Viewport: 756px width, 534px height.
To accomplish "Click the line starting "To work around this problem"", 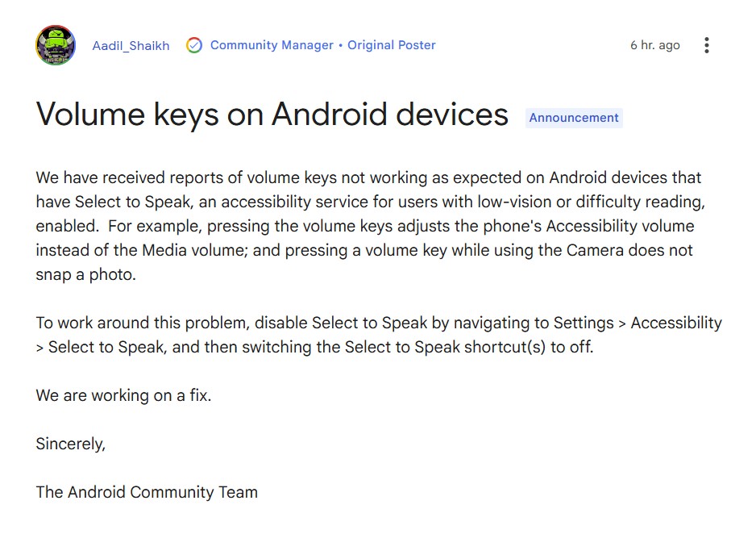I will (x=379, y=323).
